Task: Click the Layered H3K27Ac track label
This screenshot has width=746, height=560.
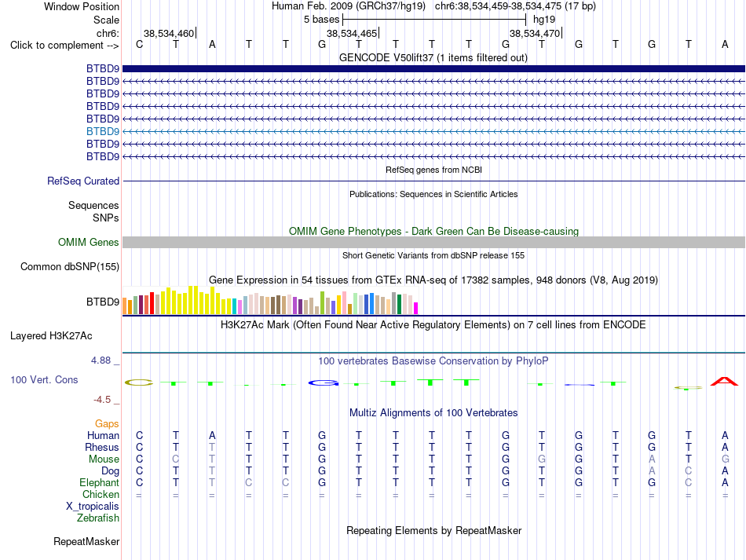Action: pyautogui.click(x=51, y=335)
